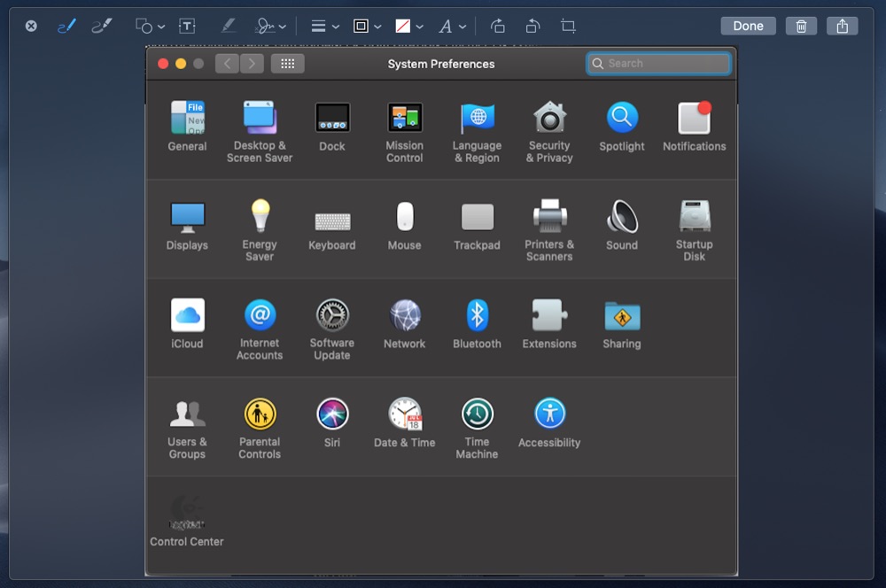Image resolution: width=886 pixels, height=588 pixels.
Task: Click the System Preferences Search field
Action: [659, 63]
